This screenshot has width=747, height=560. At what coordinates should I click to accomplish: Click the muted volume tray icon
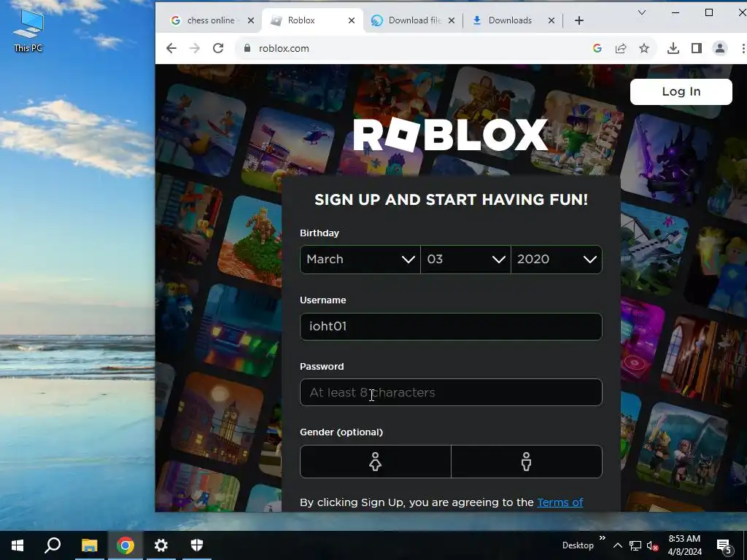click(652, 545)
